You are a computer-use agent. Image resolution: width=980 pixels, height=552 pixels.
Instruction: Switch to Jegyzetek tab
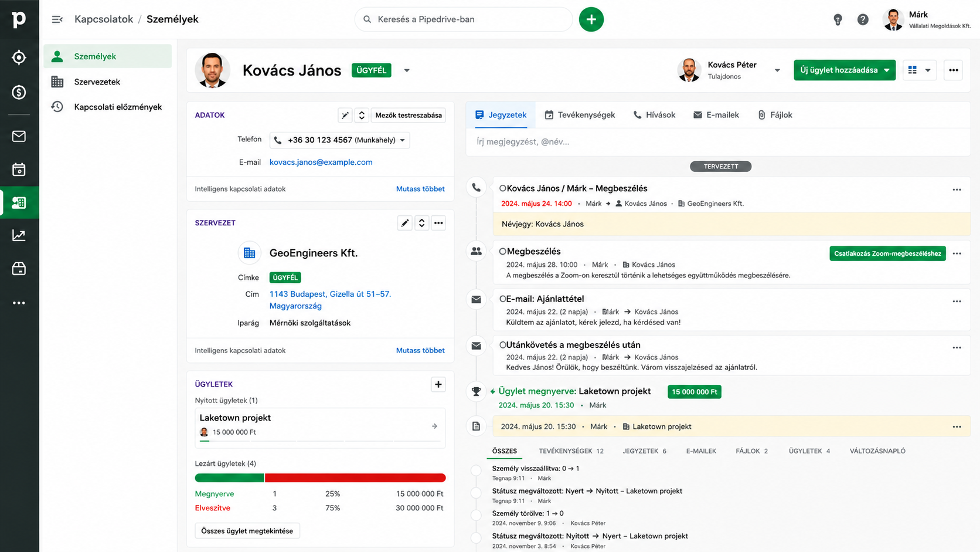(501, 115)
